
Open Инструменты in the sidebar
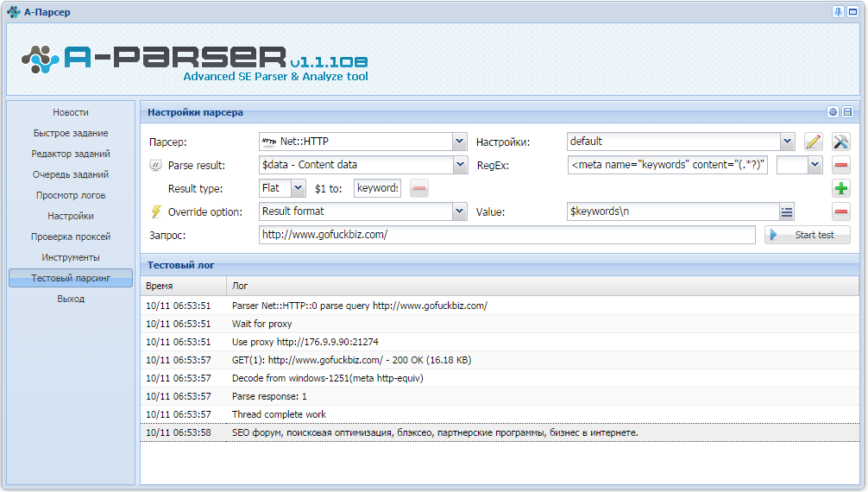[x=71, y=257]
